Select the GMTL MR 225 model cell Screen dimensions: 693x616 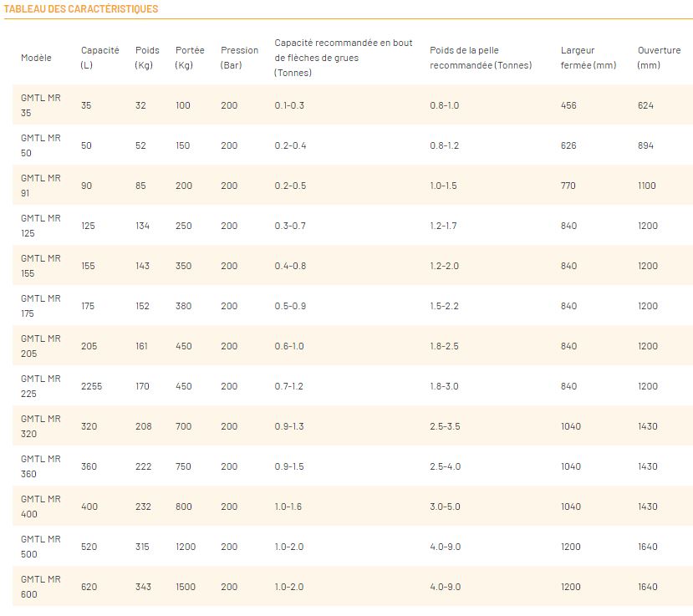tap(40, 386)
